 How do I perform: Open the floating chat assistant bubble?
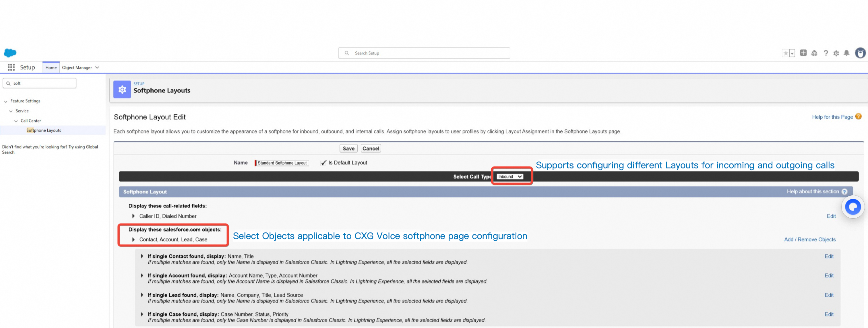tap(853, 207)
